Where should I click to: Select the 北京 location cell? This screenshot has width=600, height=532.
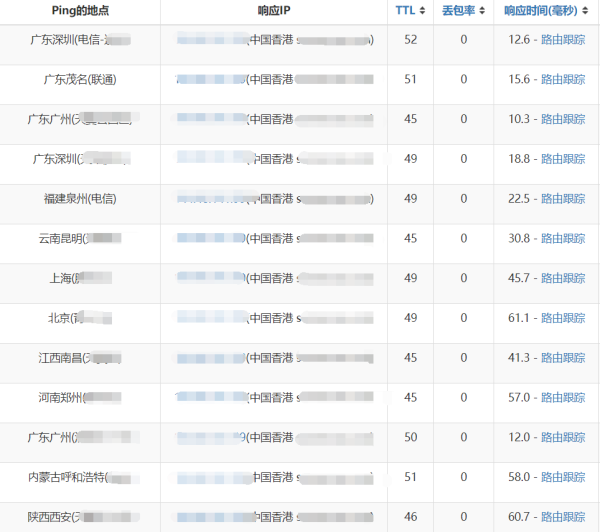pos(80,323)
